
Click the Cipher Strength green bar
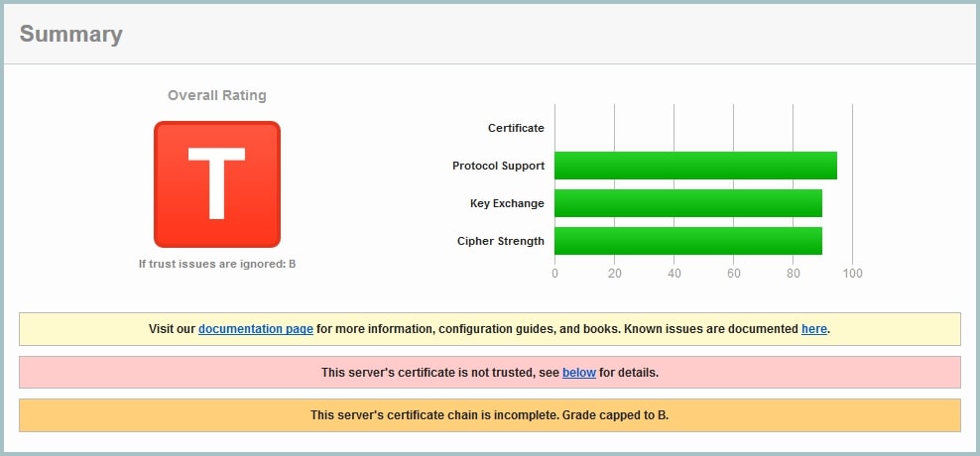[687, 241]
